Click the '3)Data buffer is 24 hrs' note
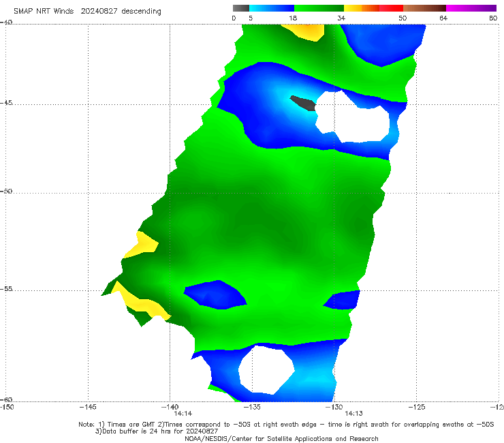Viewport: 504px width, 443px height. 157,431
